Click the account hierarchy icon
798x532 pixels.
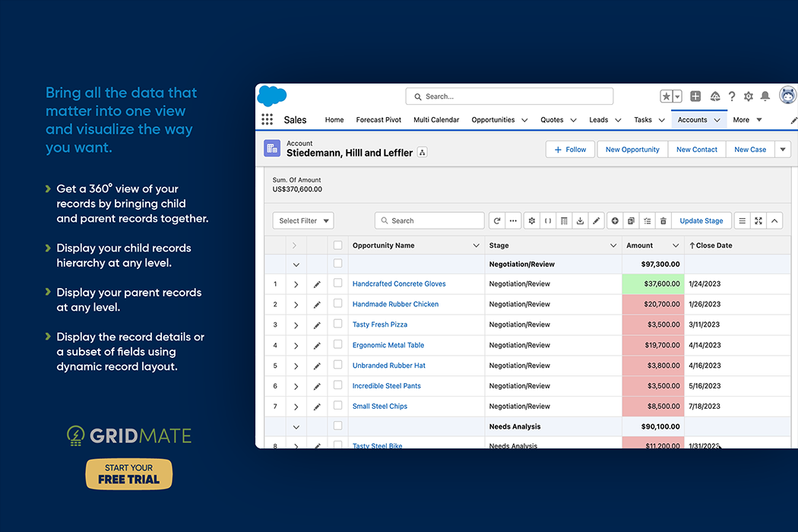click(423, 153)
